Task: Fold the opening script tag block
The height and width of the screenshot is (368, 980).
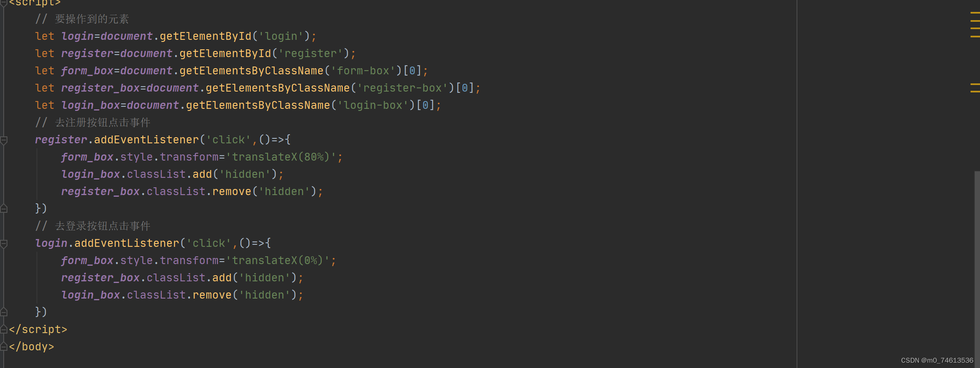Action: click(x=4, y=3)
